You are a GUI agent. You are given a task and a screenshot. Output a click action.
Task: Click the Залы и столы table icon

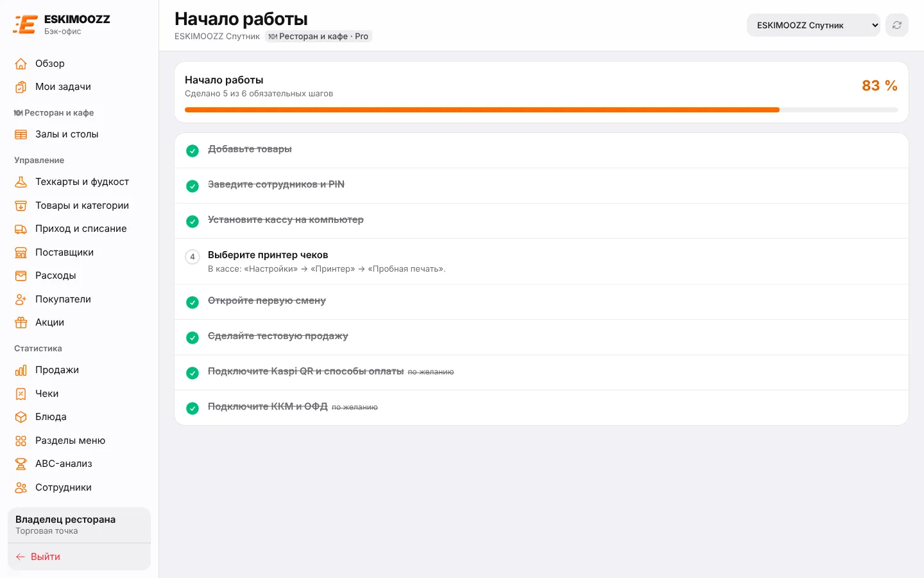tap(21, 134)
